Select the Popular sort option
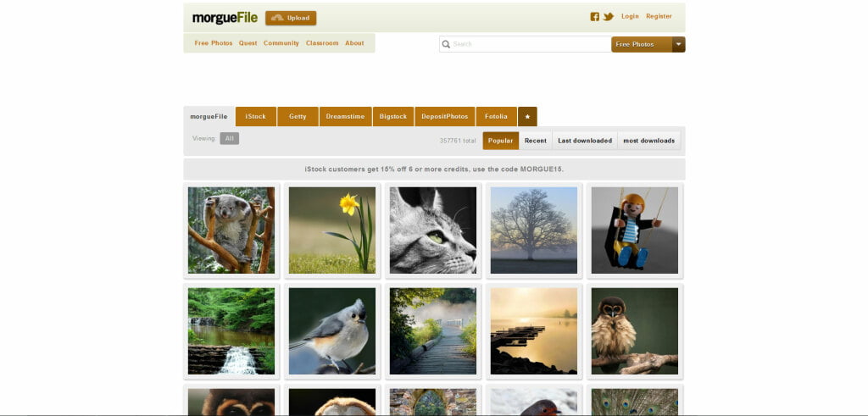 [x=500, y=141]
